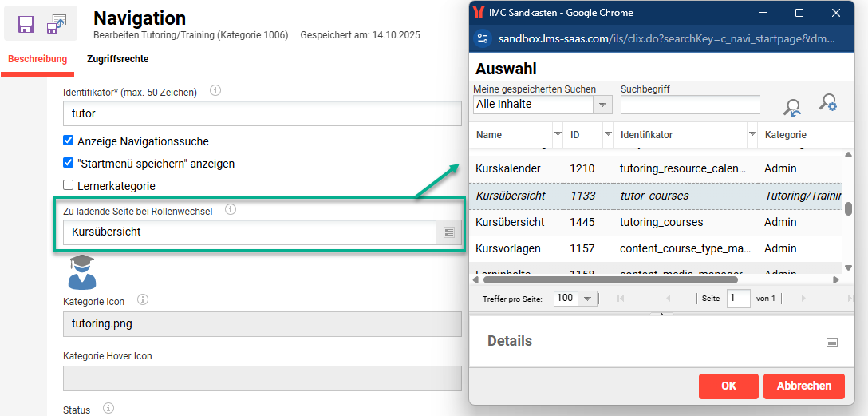Open the Treffer pro Seite dropdown
Viewport: 868px width, 416px height.
[587, 299]
